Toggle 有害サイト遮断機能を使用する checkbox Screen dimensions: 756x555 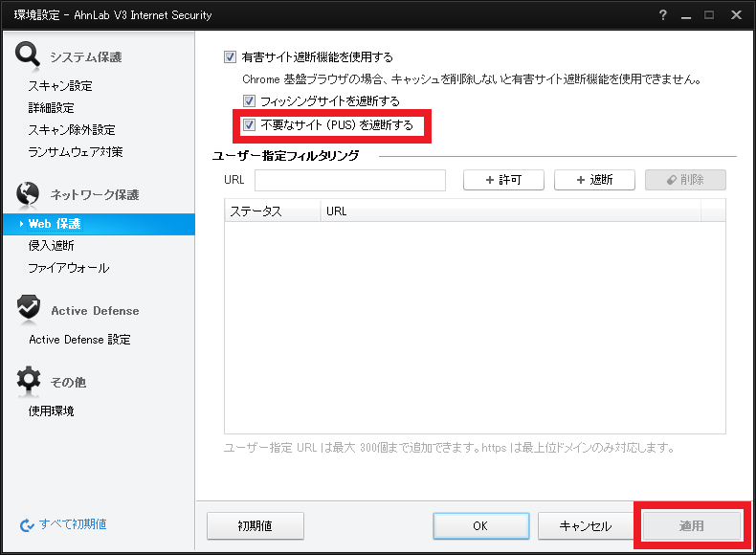point(230,56)
